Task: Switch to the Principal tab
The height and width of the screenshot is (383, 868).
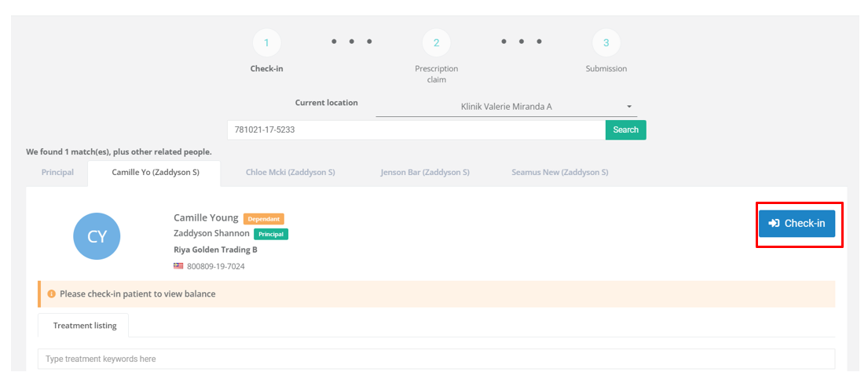Action: point(57,173)
